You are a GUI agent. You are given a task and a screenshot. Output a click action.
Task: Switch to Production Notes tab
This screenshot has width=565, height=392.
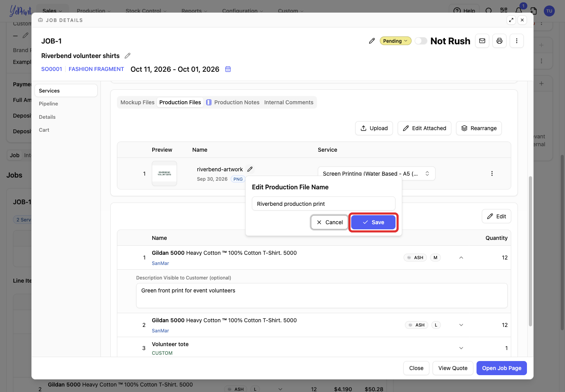click(233, 102)
